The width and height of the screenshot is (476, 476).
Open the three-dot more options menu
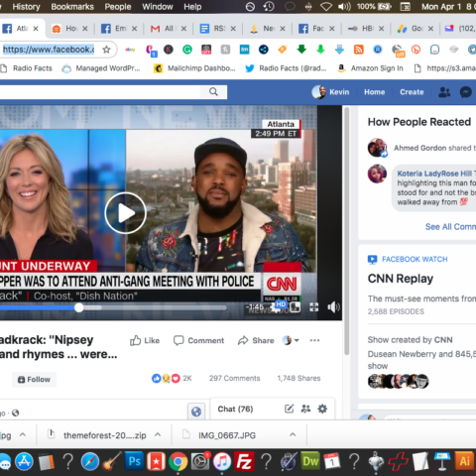(x=314, y=340)
